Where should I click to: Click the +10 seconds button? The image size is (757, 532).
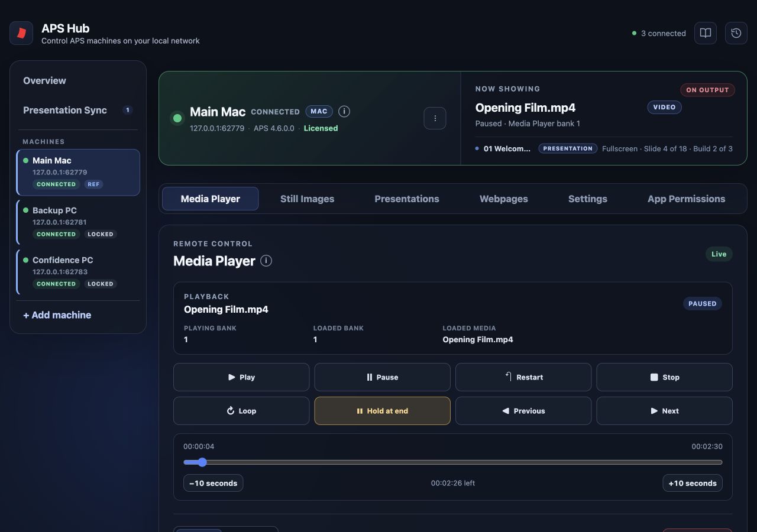[693, 483]
